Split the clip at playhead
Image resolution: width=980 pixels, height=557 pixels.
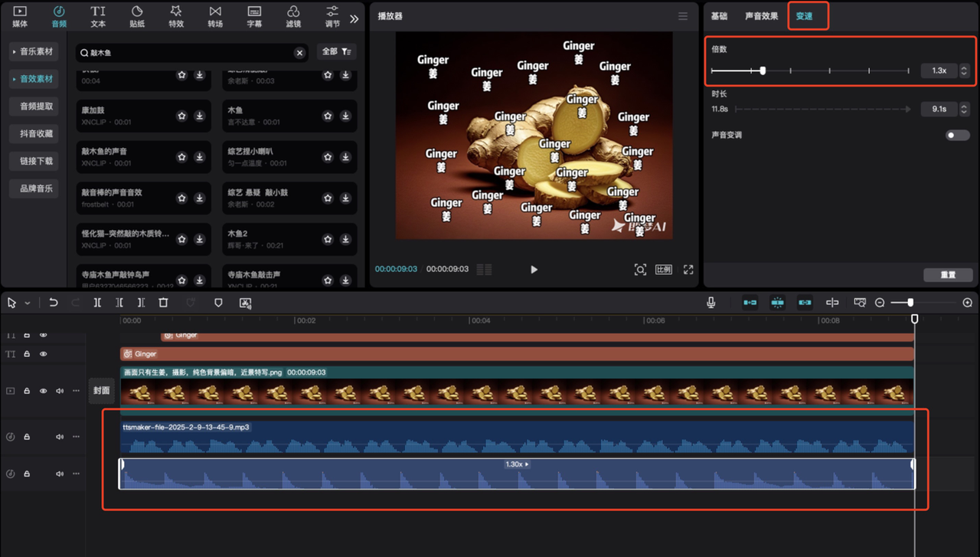point(97,303)
